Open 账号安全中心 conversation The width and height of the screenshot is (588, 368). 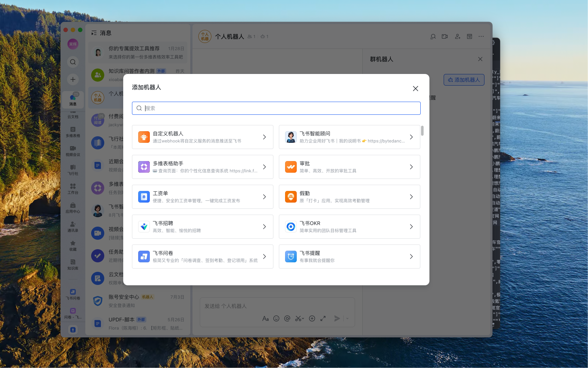click(138, 301)
